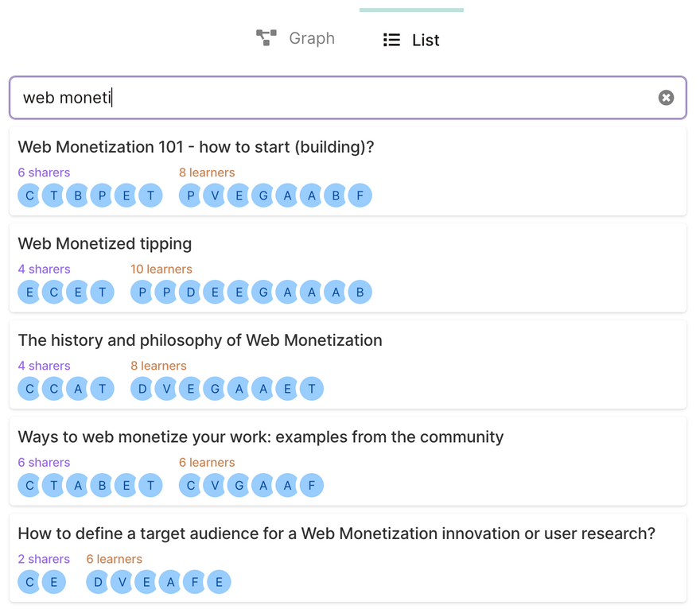This screenshot has height=609, width=700.
Task: Open the 'How to define a target audience' topic
Action: tap(336, 533)
